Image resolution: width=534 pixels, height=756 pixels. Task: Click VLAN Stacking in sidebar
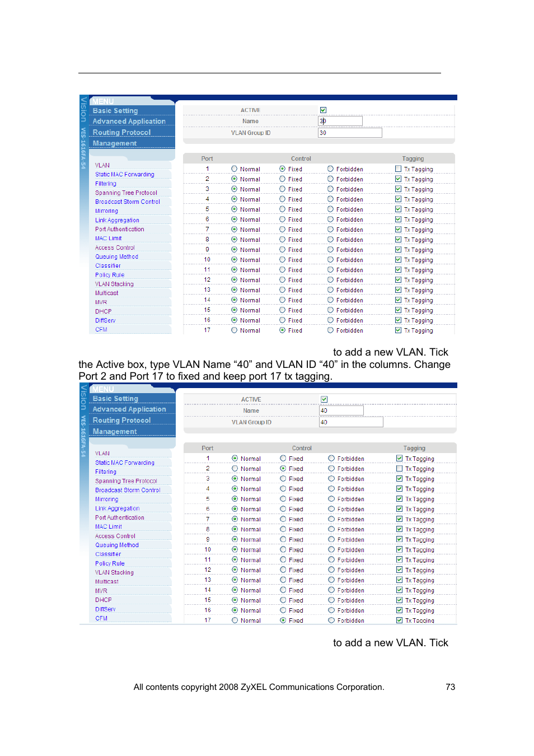point(114,284)
